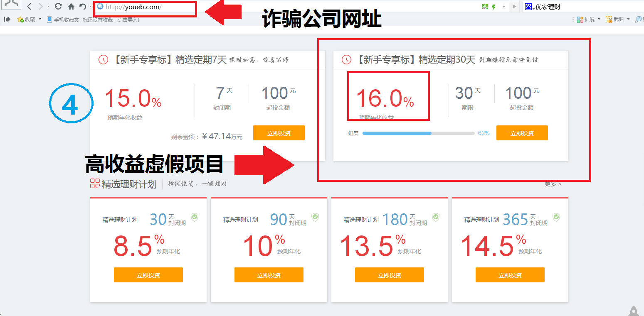Click the green lightning speed mode icon
This screenshot has height=316, width=644.
coord(494,7)
